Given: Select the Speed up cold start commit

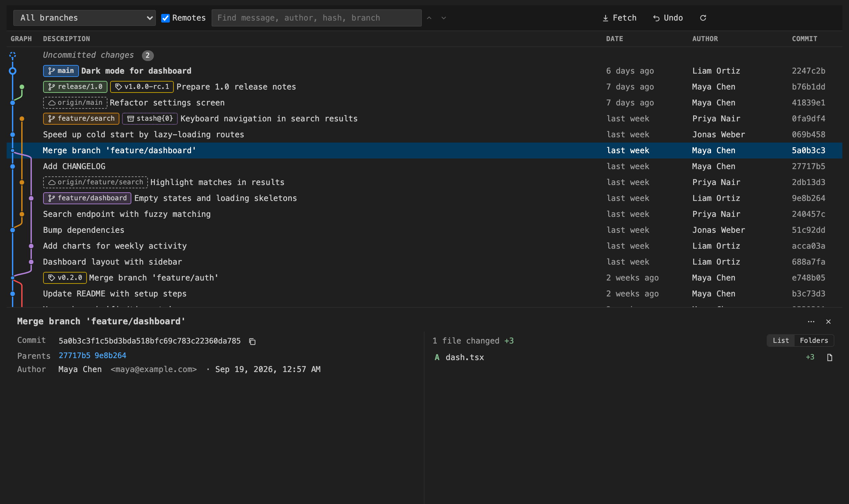Looking at the screenshot, I should coord(424,135).
